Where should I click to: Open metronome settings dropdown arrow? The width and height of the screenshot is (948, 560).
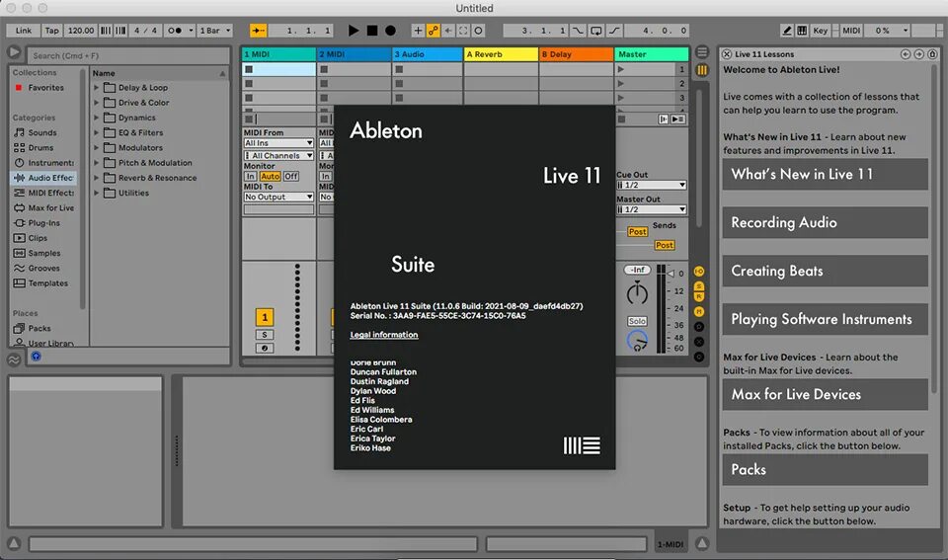coord(191,31)
